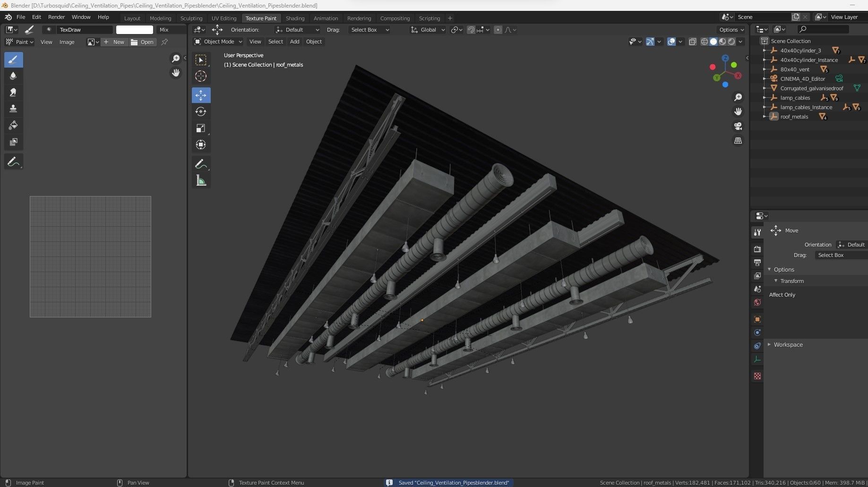Viewport: 868px width, 487px height.
Task: Toggle snapping magnet in viewport header
Action: 471,30
